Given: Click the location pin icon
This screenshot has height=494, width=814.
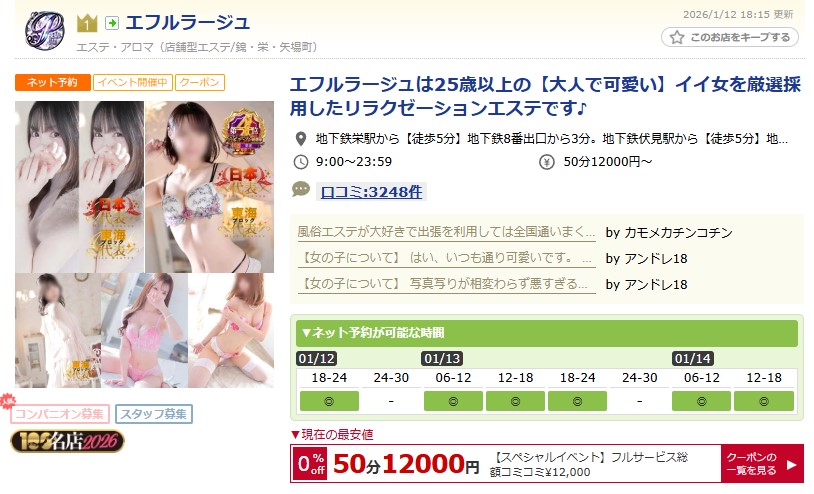Looking at the screenshot, I should click(x=301, y=139).
